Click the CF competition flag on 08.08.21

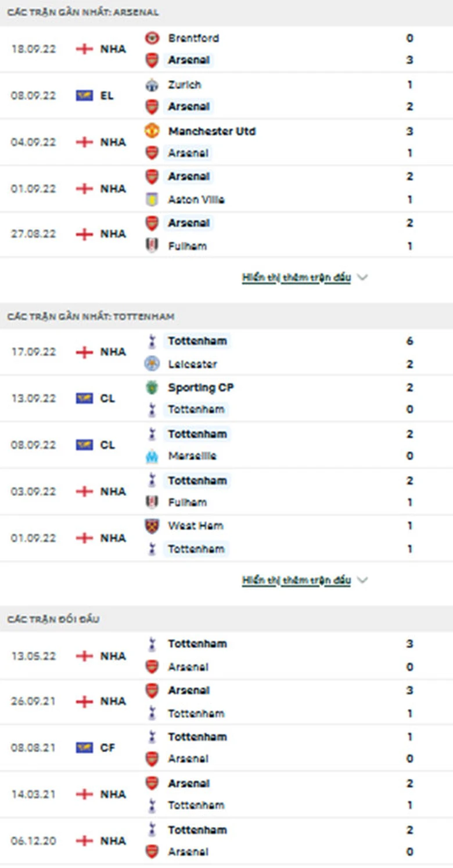click(x=84, y=748)
